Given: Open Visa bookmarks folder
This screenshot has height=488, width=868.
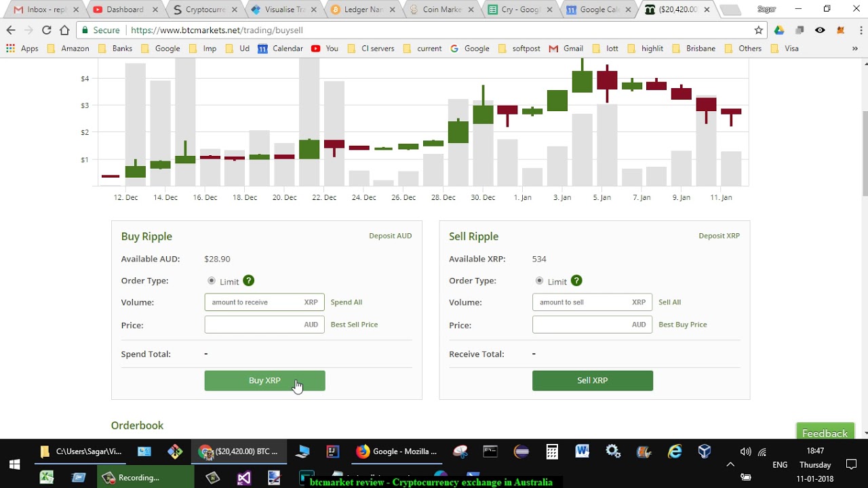Looking at the screenshot, I should pyautogui.click(x=785, y=49).
